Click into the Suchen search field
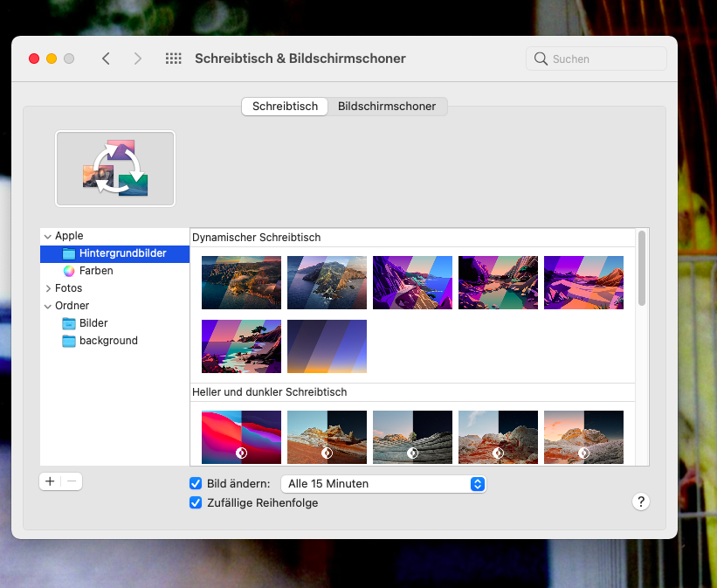Viewport: 717px width, 588px height. (596, 59)
